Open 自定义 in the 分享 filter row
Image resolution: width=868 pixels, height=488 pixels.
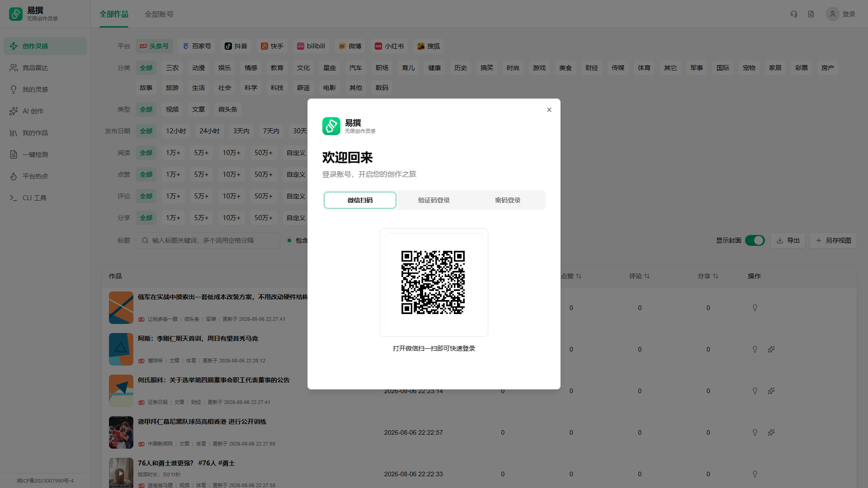click(x=295, y=218)
